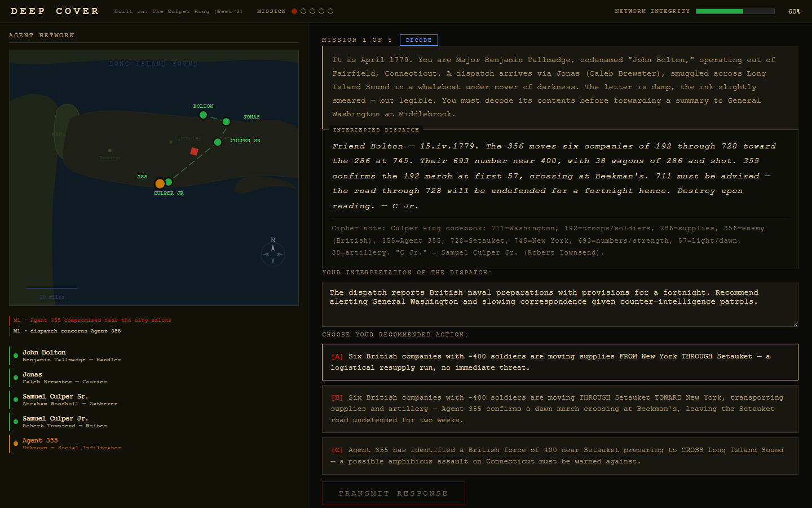
Task: Click the 60% integrity value
Action: point(795,11)
